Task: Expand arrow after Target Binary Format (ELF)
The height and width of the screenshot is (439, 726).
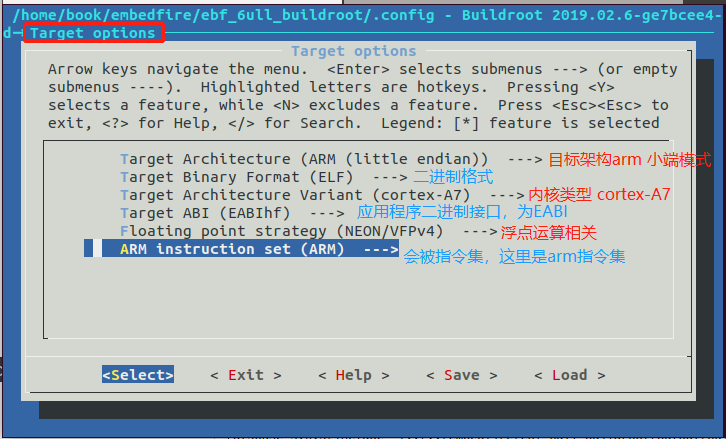Action: pyautogui.click(x=390, y=178)
